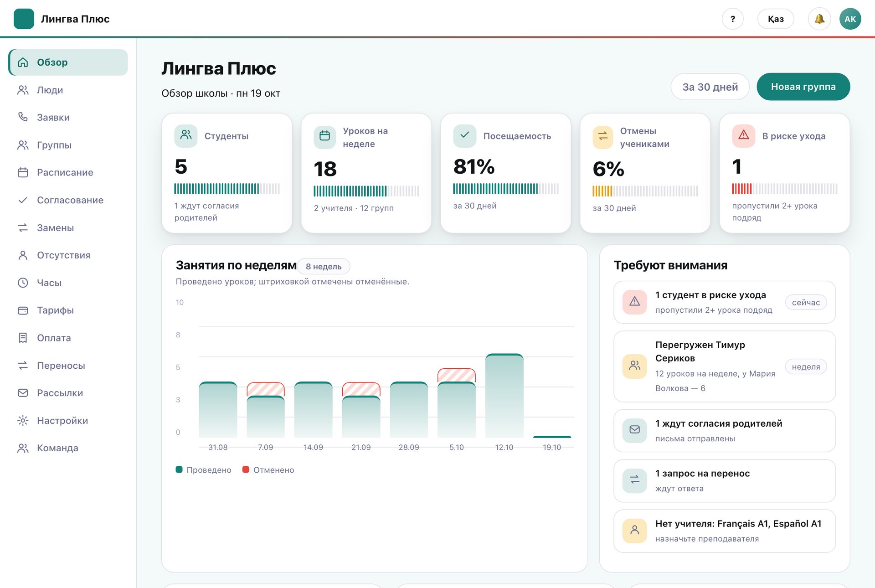Screen dimensions: 875x588
Task: Create a group with Новая группа button
Action: click(803, 87)
